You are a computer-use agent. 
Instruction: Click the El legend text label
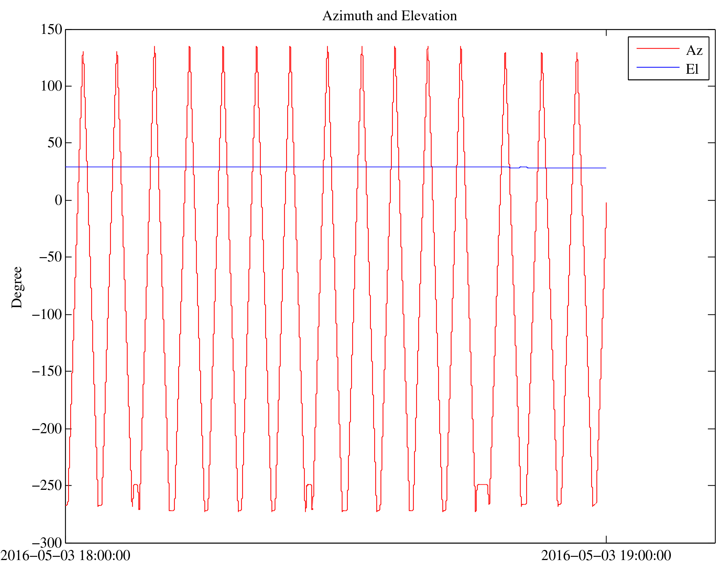692,69
